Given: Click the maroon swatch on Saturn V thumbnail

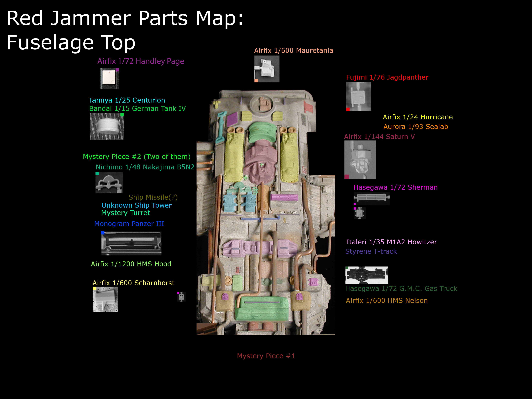Looking at the screenshot, I should [347, 177].
